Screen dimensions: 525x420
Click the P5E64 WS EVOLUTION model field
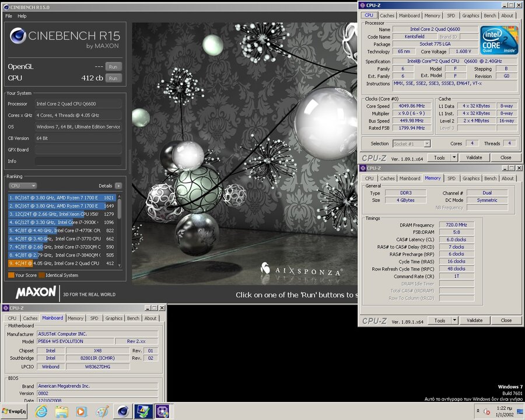75,341
